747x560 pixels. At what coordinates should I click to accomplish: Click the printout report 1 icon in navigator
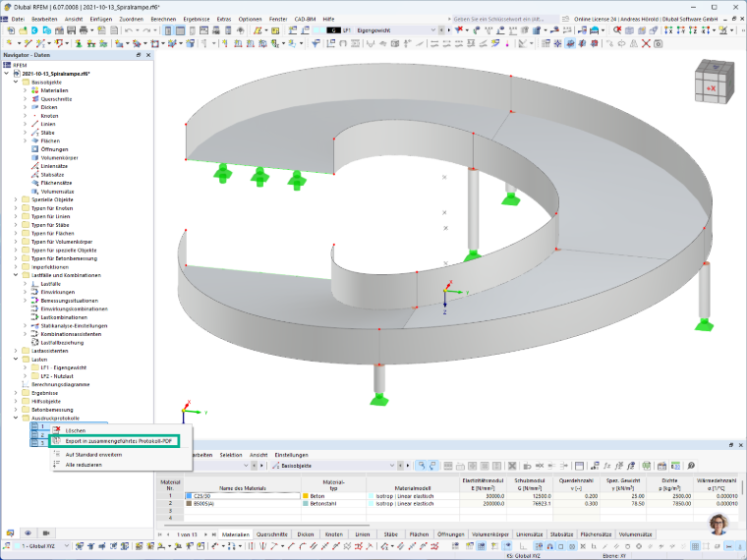click(34, 426)
